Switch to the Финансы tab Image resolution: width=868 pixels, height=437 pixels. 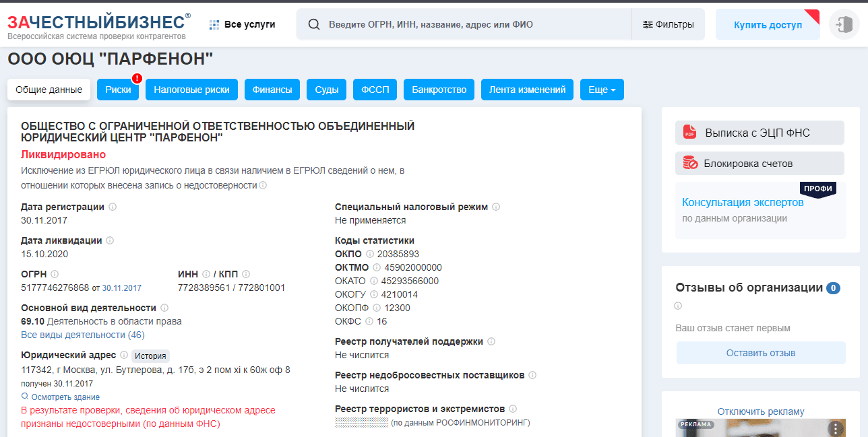(272, 89)
